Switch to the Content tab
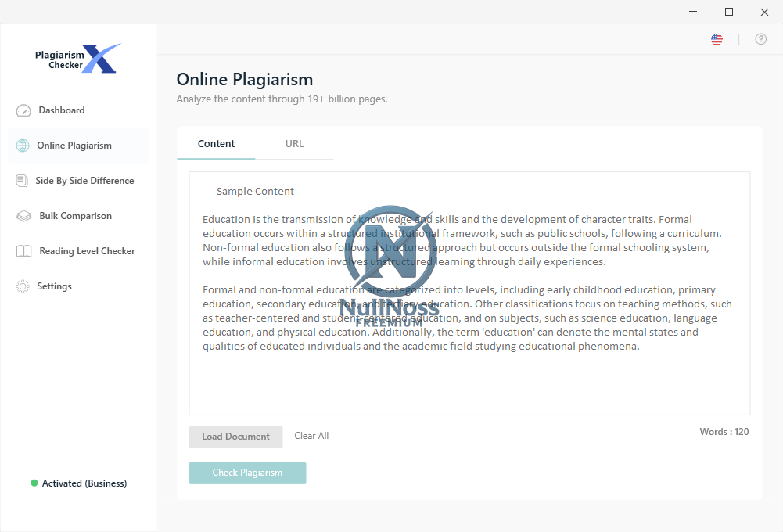 (x=216, y=144)
